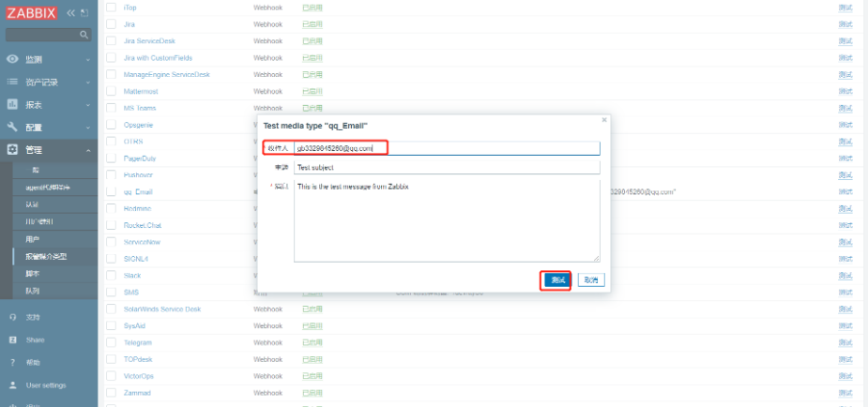Click the list icon for 资产记录
The width and height of the screenshot is (868, 407).
[x=12, y=82]
